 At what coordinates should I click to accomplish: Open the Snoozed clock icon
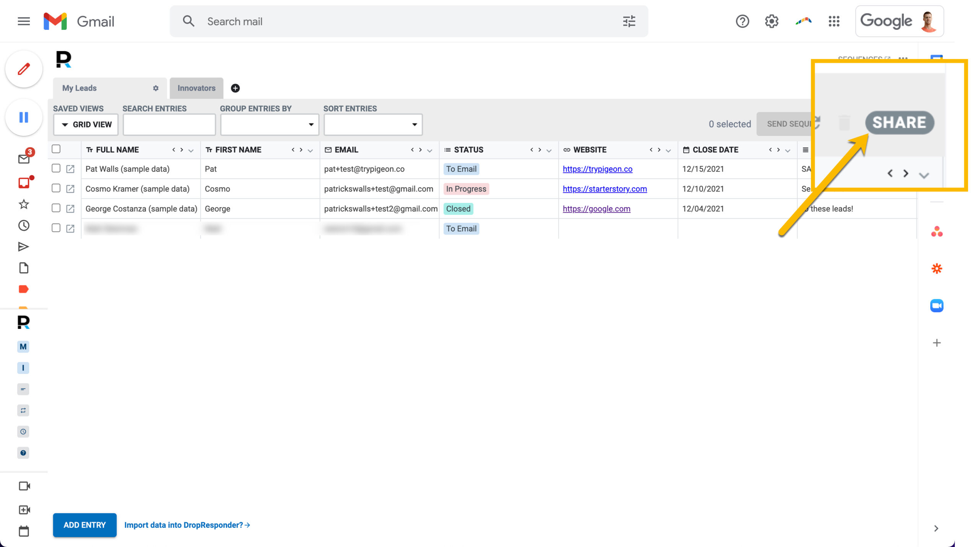(24, 225)
